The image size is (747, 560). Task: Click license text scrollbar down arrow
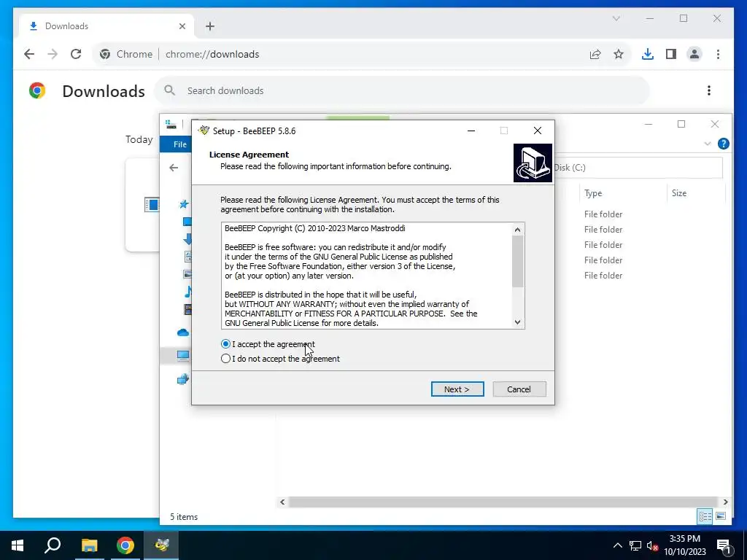pyautogui.click(x=517, y=322)
